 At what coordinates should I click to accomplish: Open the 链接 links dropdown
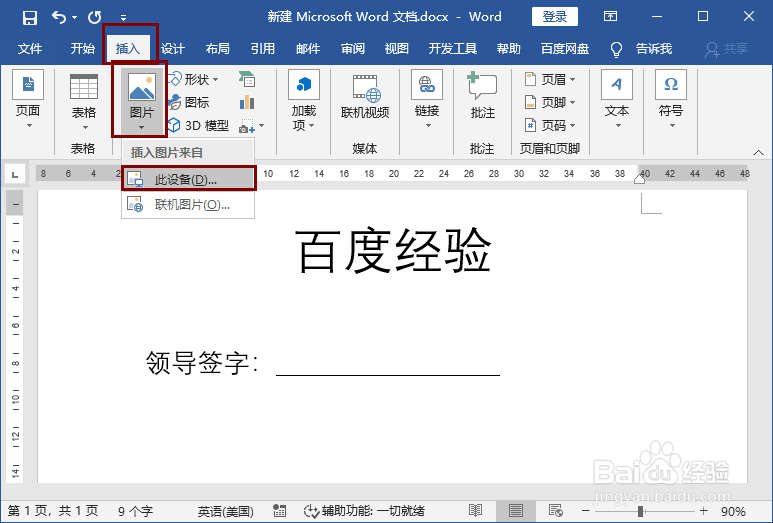click(x=427, y=100)
